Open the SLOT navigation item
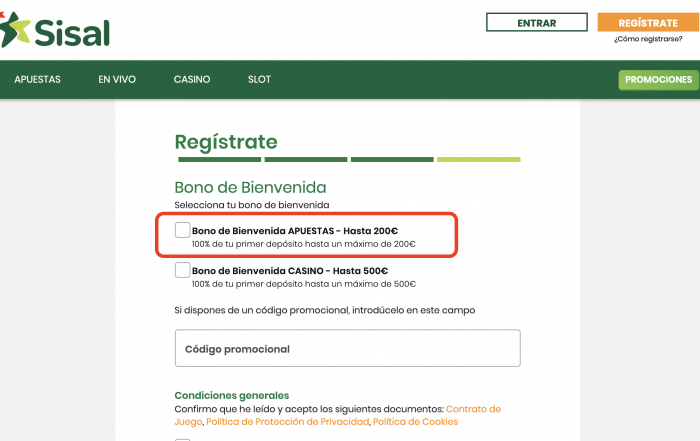Viewport: 700px width, 441px height. click(x=259, y=80)
